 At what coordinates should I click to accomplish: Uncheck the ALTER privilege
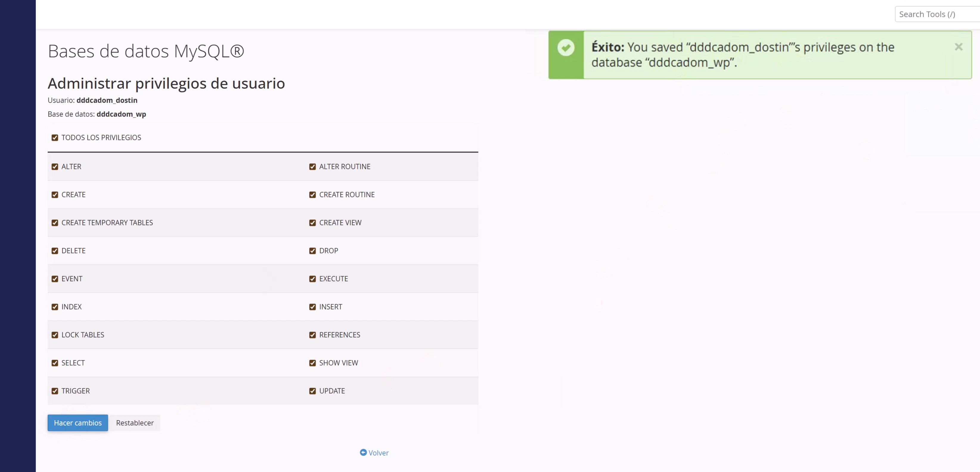55,166
